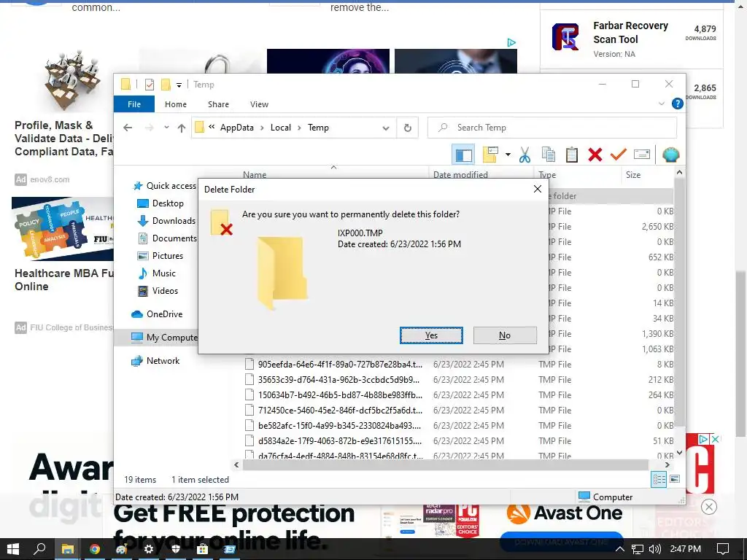Open Farbar Recovery Scan Tool link in browser
The image size is (747, 560).
coord(630,32)
